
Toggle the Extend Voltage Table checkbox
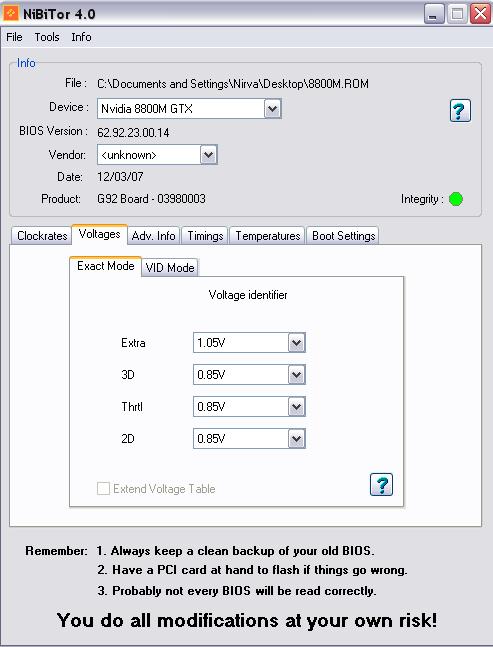coord(103,489)
